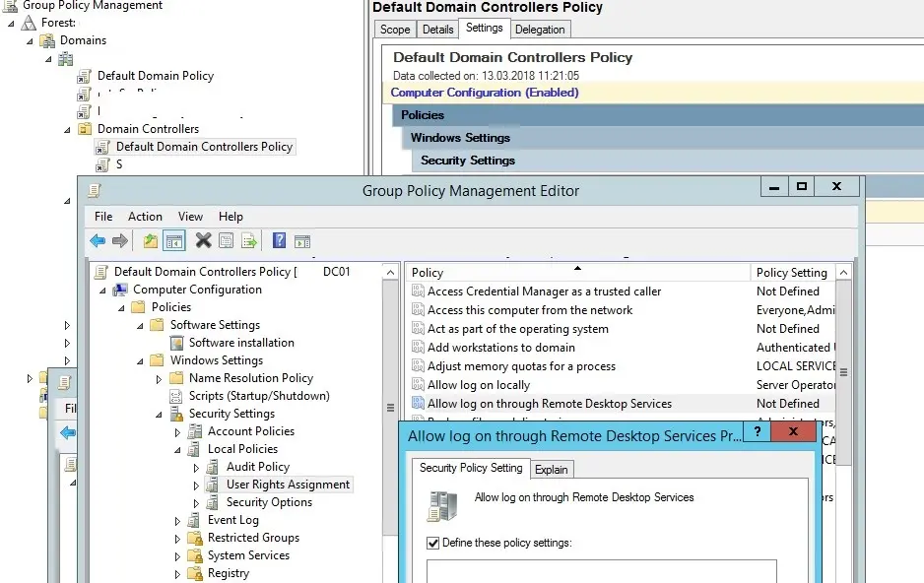The width and height of the screenshot is (924, 583).
Task: Click the Up one level folder icon
Action: [151, 240]
